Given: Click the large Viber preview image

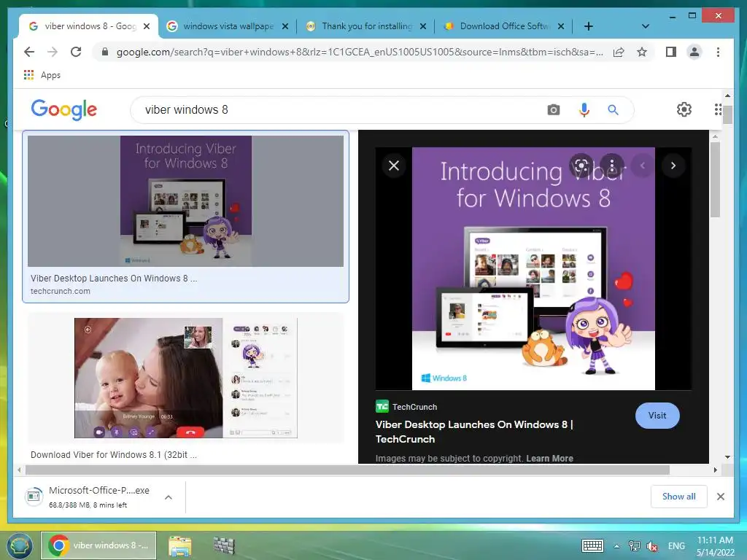Looking at the screenshot, I should pos(533,268).
